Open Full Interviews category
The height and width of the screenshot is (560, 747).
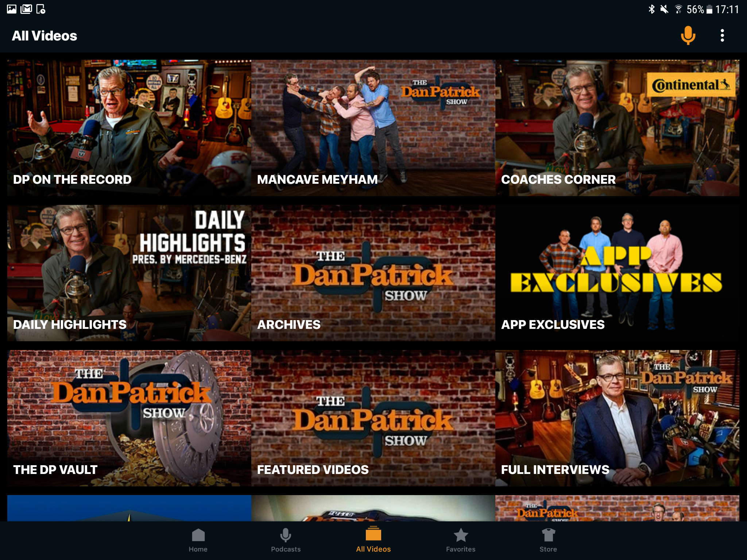[617, 418]
